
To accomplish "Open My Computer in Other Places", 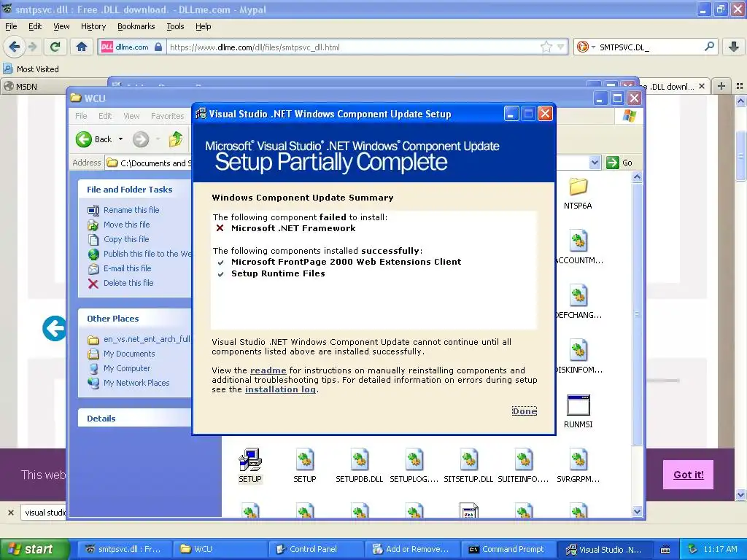I will pyautogui.click(x=127, y=368).
